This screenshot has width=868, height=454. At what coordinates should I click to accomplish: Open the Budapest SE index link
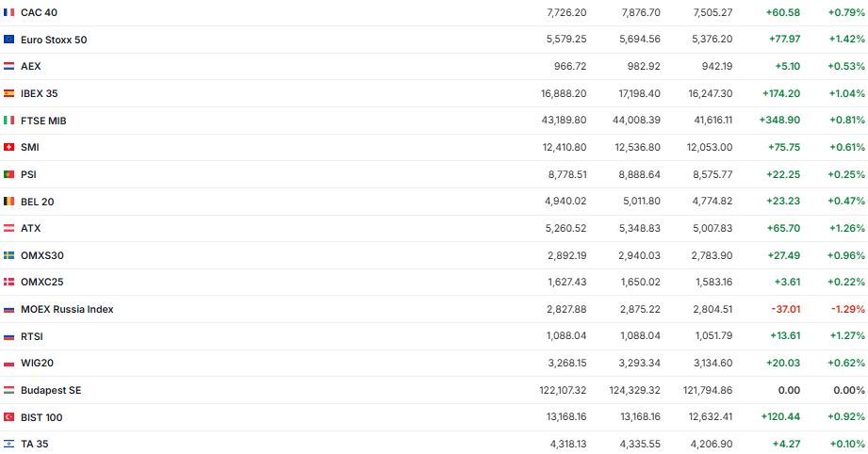pos(51,390)
